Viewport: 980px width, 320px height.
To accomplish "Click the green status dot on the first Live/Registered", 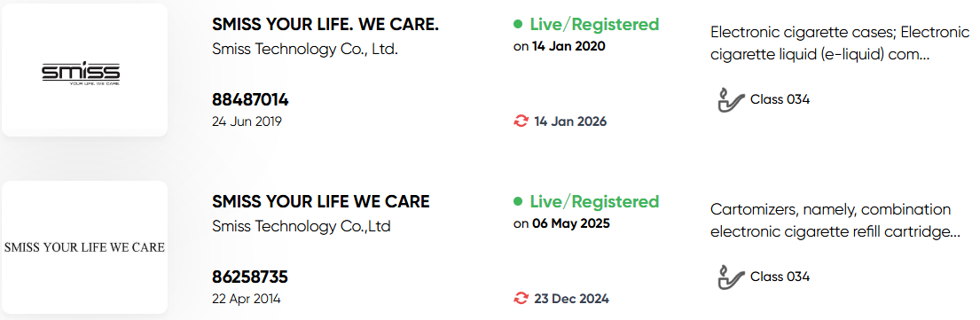I will (x=518, y=24).
